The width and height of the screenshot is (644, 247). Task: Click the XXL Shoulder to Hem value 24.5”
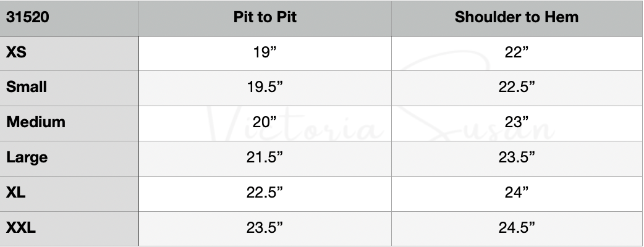[516, 228]
